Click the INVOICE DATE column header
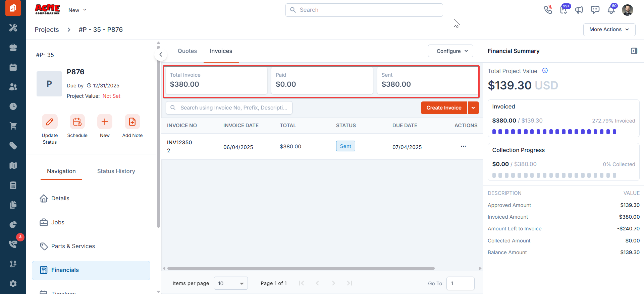 pyautogui.click(x=241, y=126)
